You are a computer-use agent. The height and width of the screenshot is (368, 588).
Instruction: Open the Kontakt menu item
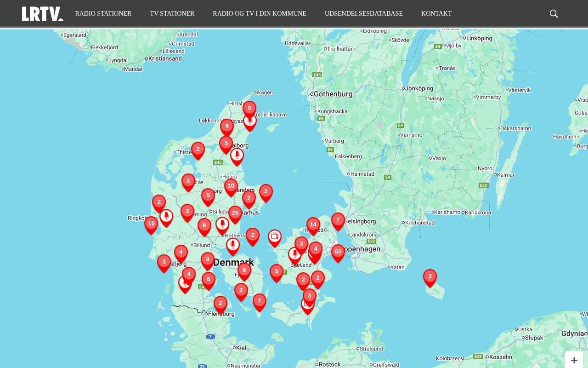(x=436, y=14)
